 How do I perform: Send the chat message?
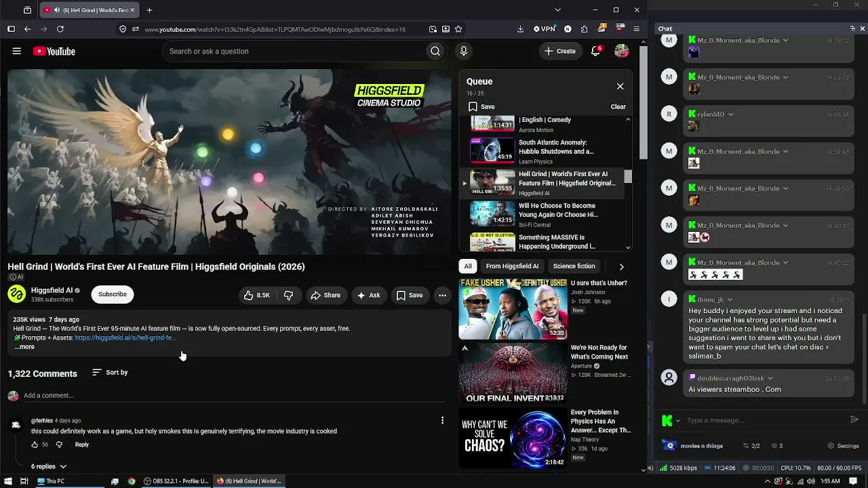[854, 420]
